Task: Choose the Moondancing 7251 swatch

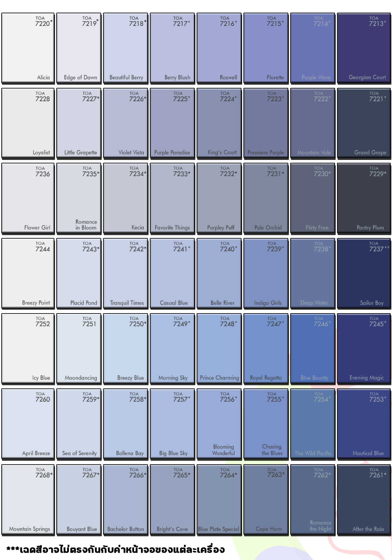Action: pyautogui.click(x=79, y=349)
